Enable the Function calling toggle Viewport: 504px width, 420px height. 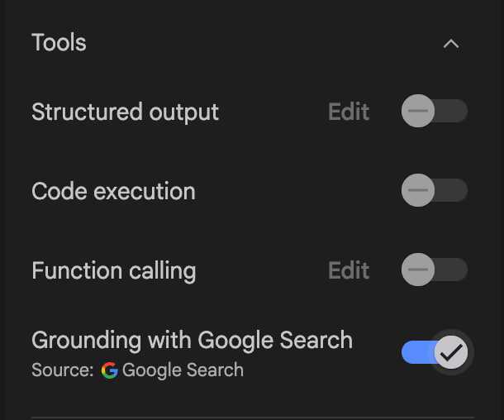(435, 270)
